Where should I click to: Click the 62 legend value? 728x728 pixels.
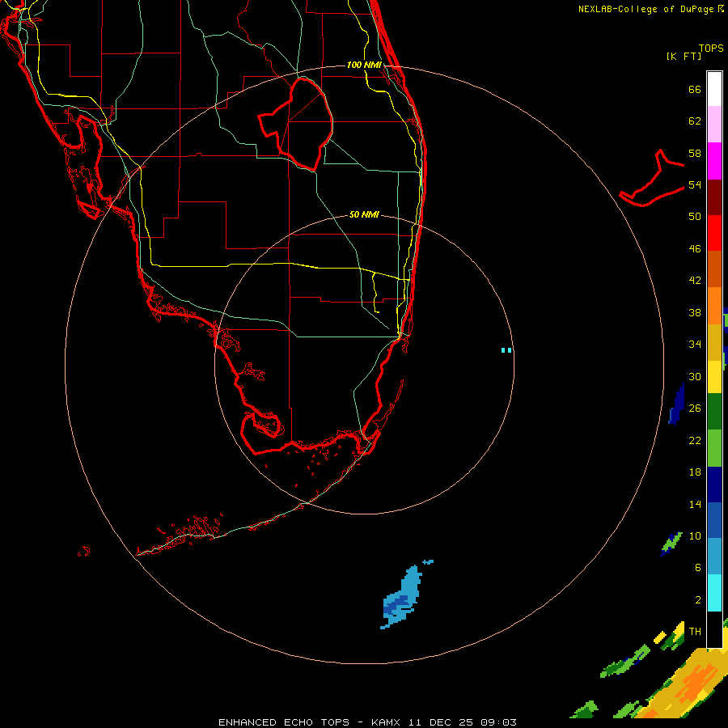pos(695,121)
